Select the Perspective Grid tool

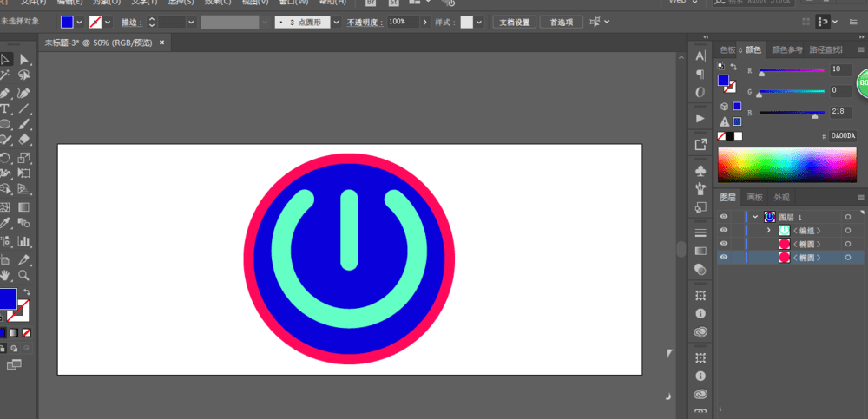point(23,189)
